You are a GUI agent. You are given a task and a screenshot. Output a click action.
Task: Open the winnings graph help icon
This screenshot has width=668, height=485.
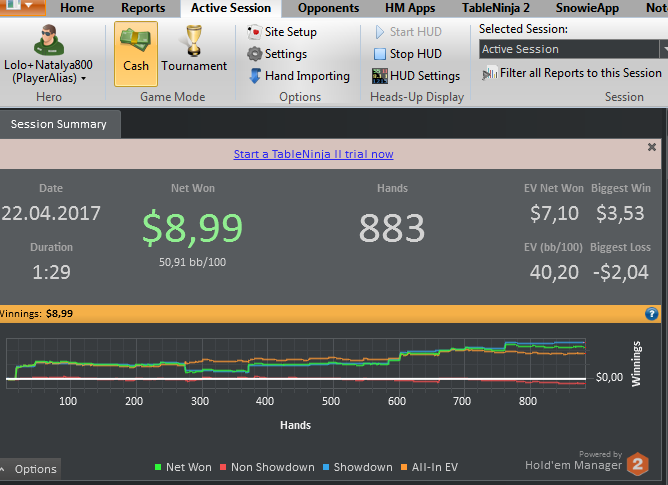[x=651, y=314]
